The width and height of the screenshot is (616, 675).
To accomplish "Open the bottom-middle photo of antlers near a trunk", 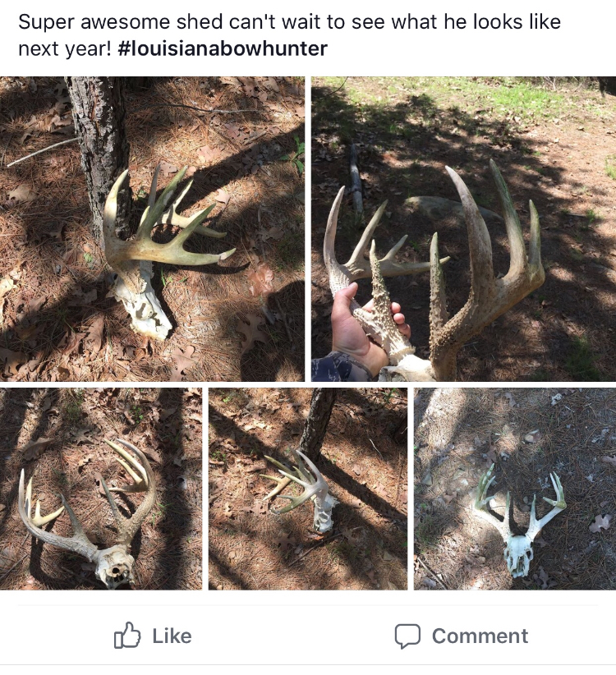I will point(308,489).
